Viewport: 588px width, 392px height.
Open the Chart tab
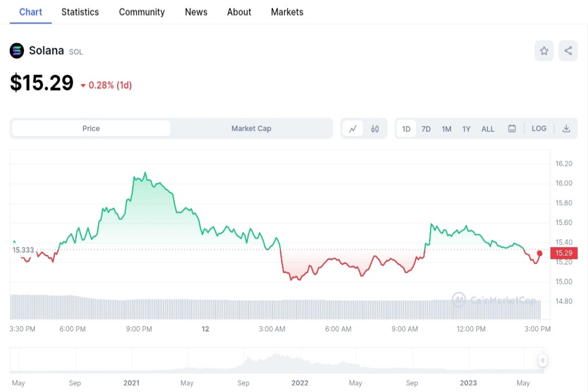click(x=31, y=12)
